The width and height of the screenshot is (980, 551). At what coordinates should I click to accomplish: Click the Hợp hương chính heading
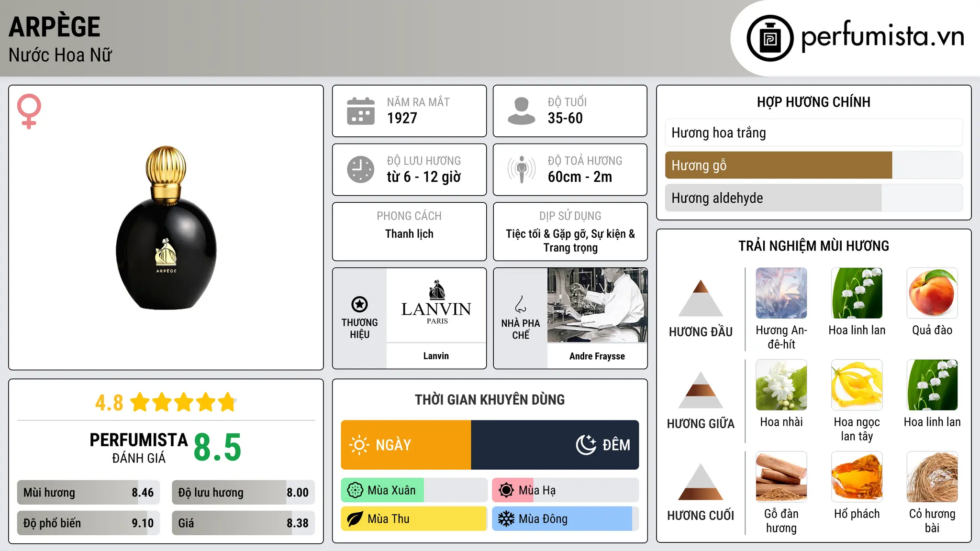point(813,102)
